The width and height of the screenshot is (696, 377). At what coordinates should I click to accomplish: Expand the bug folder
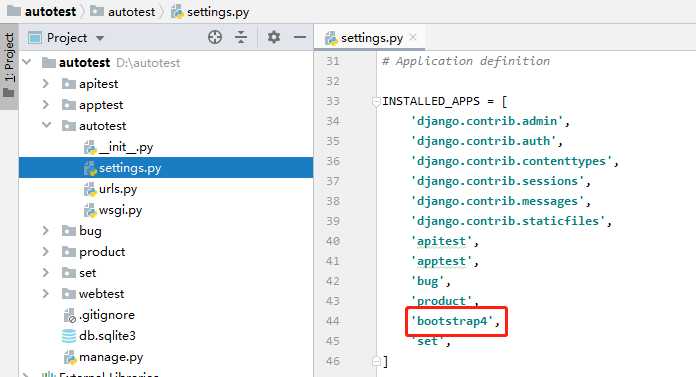45,230
